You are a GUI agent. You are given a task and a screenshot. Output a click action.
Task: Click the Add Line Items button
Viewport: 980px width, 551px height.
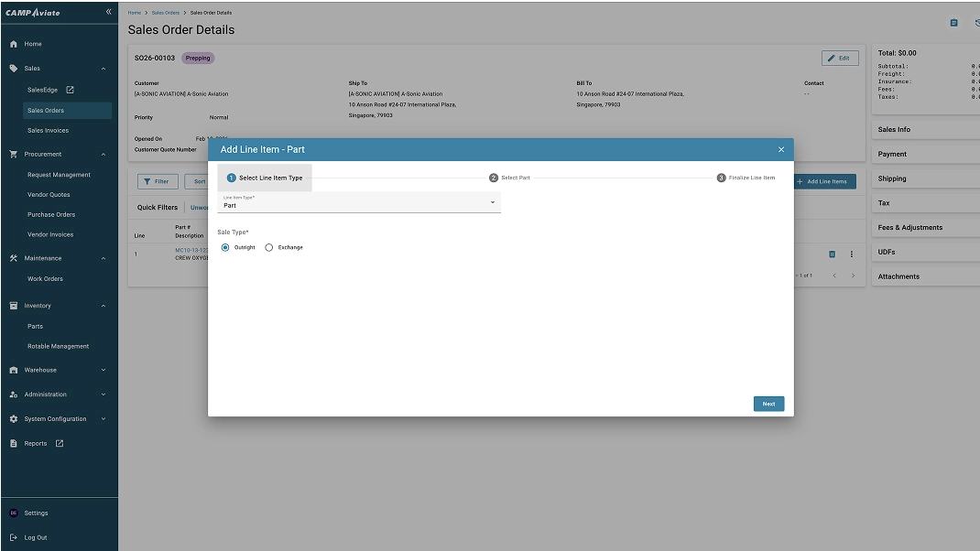click(824, 182)
